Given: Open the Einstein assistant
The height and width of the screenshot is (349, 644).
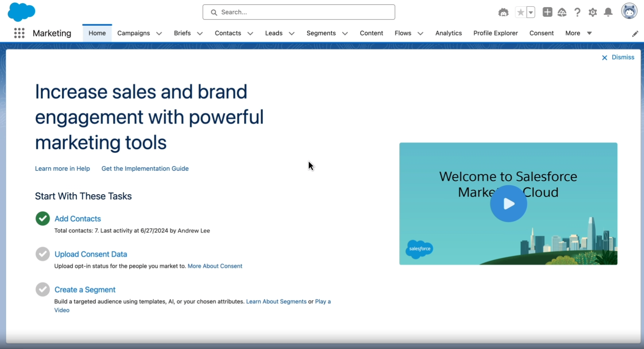Looking at the screenshot, I should 503,12.
